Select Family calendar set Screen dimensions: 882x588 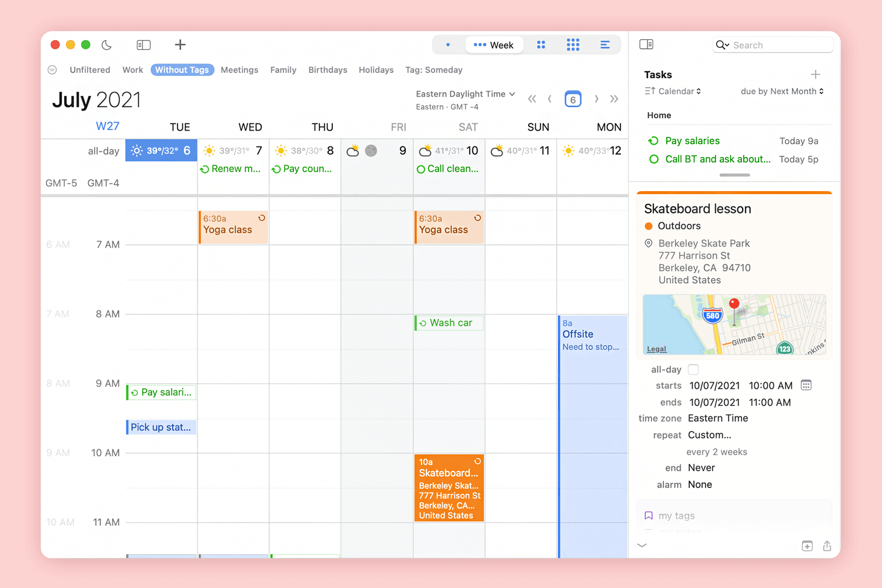(x=283, y=70)
